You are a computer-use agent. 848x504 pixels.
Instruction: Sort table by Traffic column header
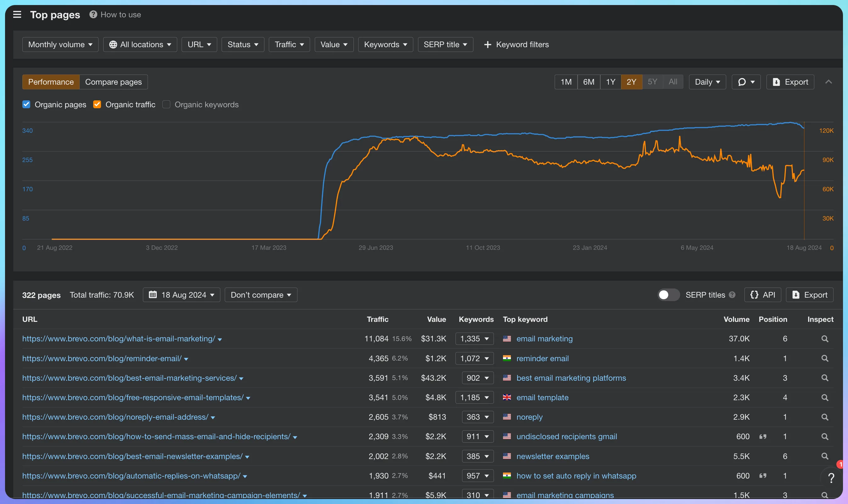(x=377, y=319)
